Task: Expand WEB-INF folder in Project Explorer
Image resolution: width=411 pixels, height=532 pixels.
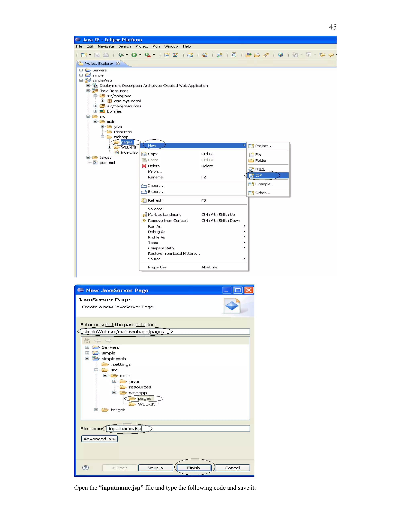Action: pyautogui.click(x=110, y=147)
